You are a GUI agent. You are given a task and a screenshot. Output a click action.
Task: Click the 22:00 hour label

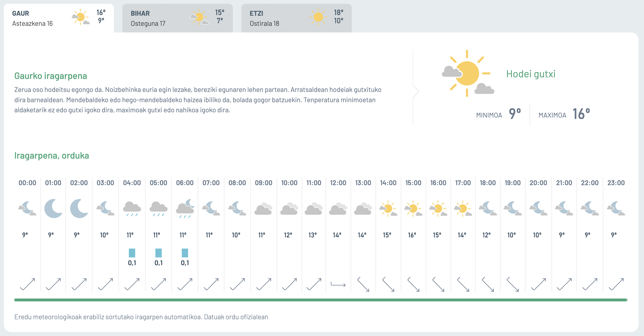coord(590,183)
